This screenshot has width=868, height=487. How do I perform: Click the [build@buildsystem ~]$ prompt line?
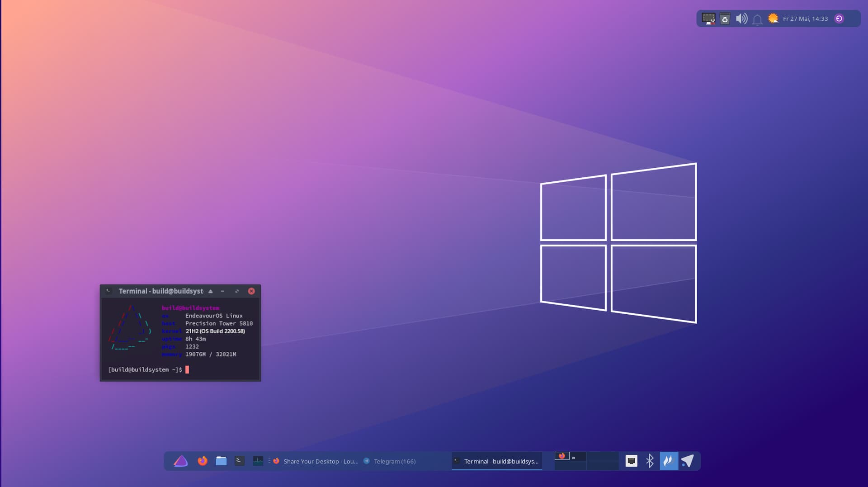pos(145,369)
